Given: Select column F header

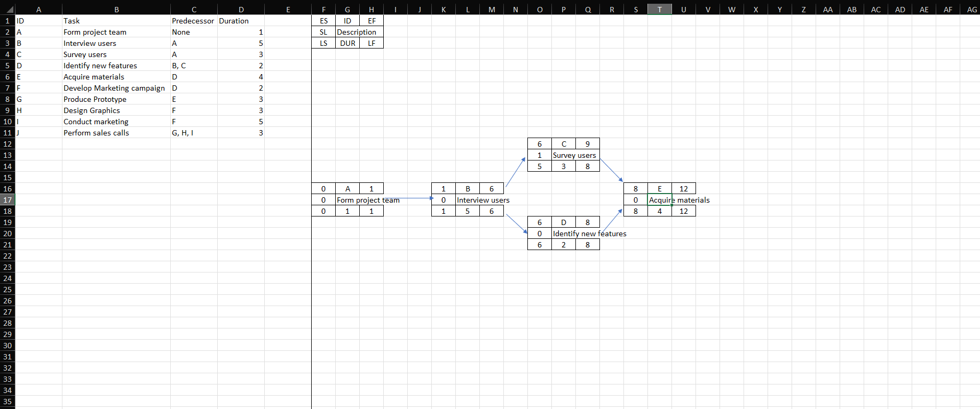Looking at the screenshot, I should (x=323, y=9).
